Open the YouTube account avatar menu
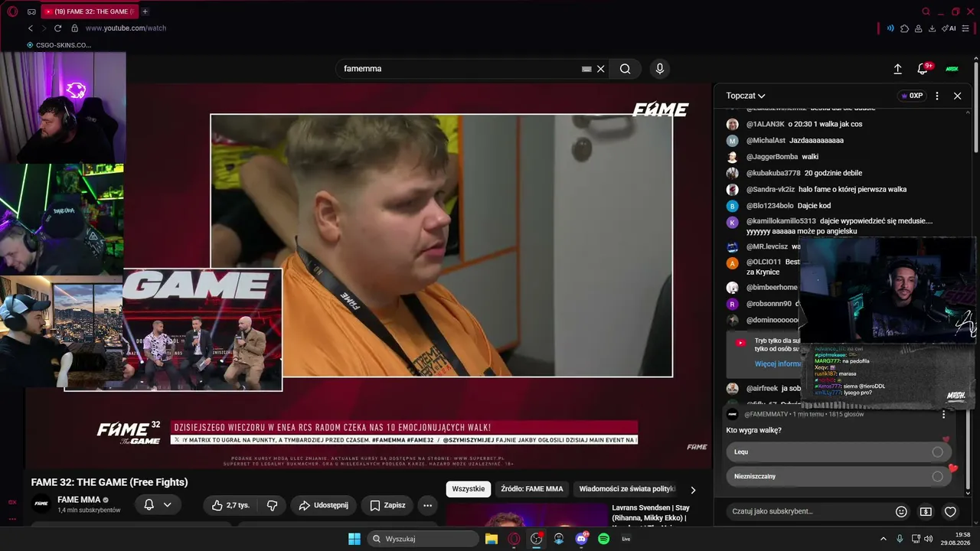 952,69
